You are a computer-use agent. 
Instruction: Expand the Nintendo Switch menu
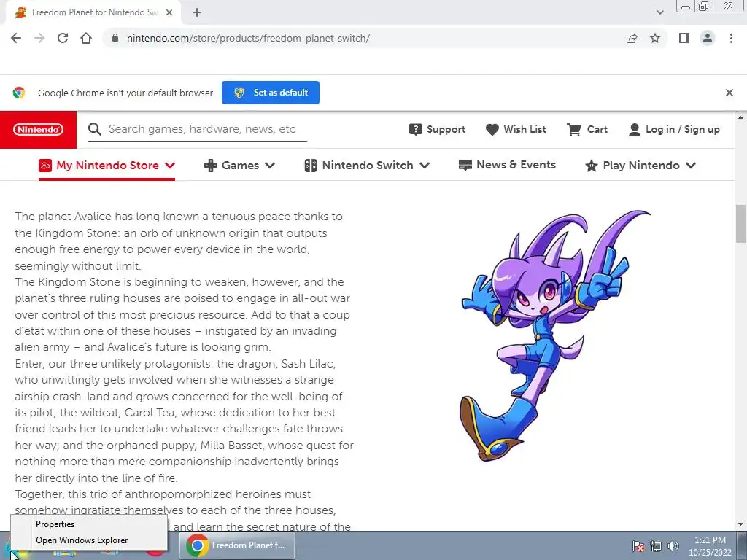pyautogui.click(x=367, y=166)
